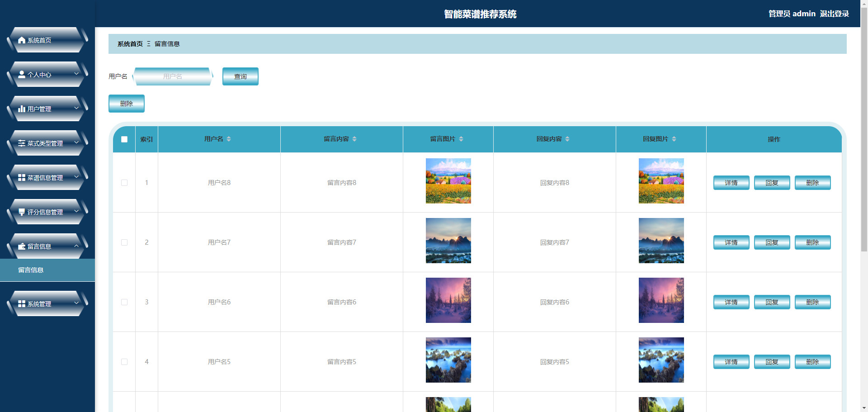
Task: Click the bar chart icon beside 用户管理
Action: [x=21, y=109]
